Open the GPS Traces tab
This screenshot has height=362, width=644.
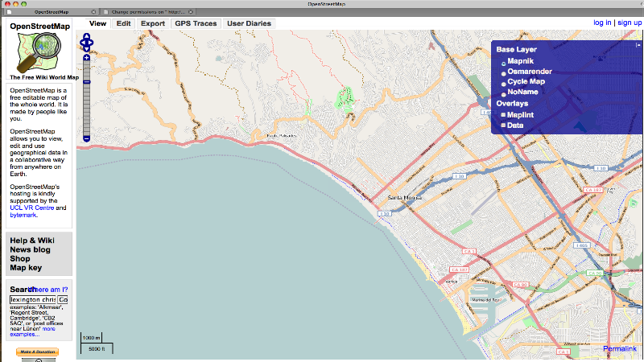196,23
